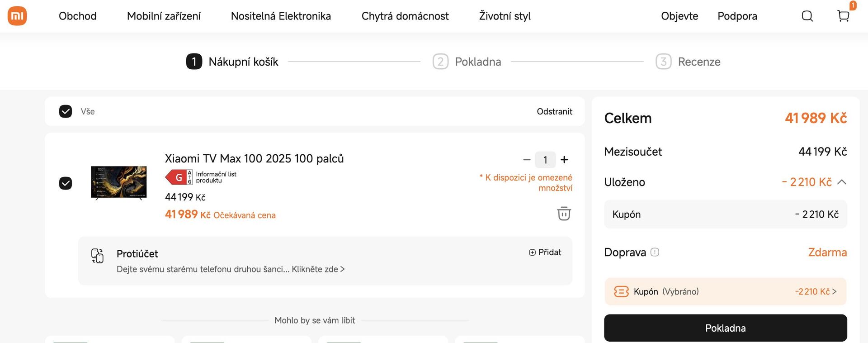This screenshot has height=343, width=868.
Task: Open the Xiaomi TV Max product thumbnail
Action: click(x=119, y=182)
